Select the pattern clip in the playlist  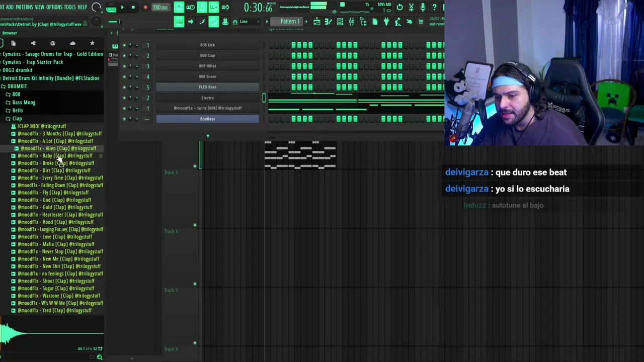tap(300, 155)
